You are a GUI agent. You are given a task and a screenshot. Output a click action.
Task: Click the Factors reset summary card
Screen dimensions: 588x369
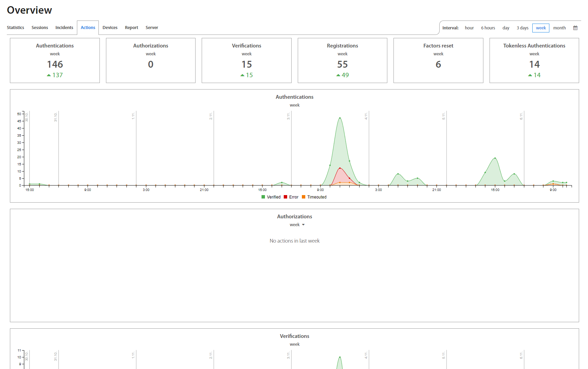tap(438, 60)
